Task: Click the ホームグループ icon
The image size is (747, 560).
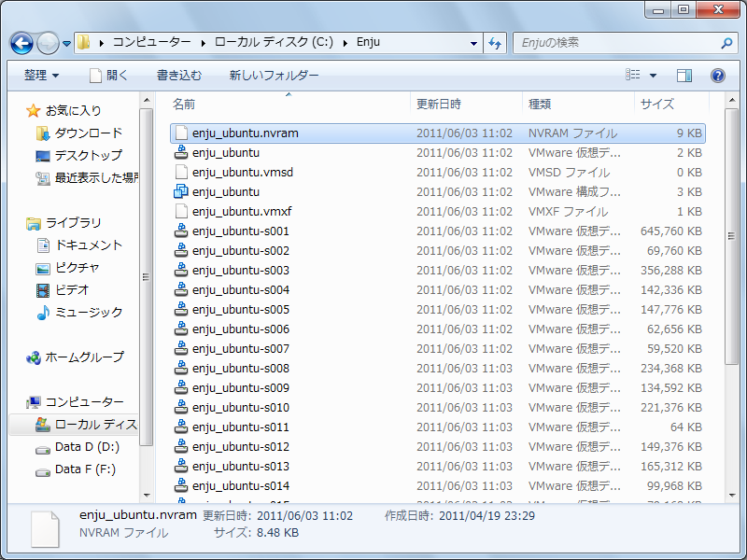Action: pyautogui.click(x=34, y=357)
